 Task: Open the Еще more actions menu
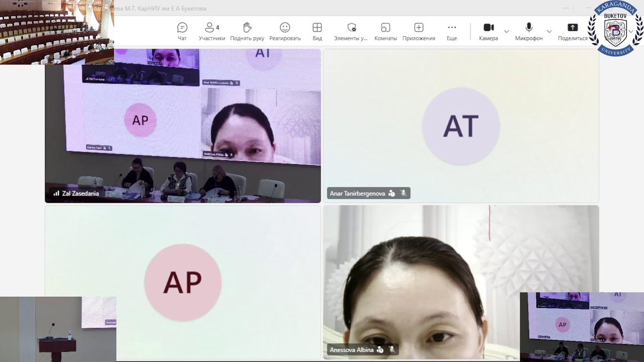coord(452,31)
